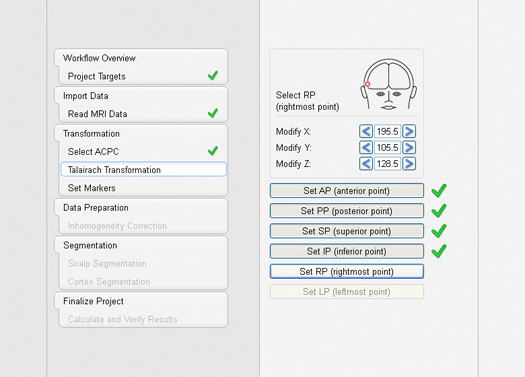Viewport: 525px width, 377px height.
Task: Click Set SP (superior point) button
Action: pos(347,231)
